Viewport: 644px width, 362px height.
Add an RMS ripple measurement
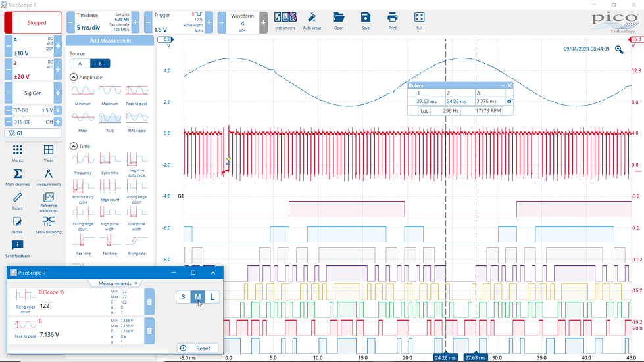[x=137, y=122]
